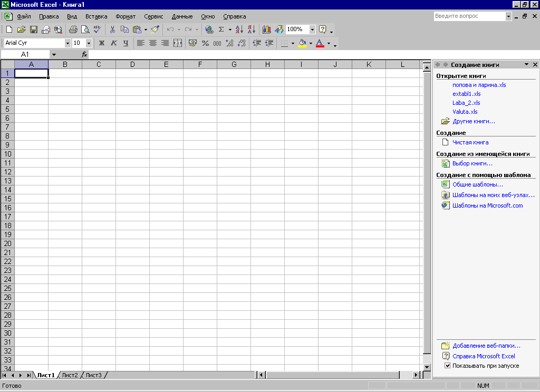
Task: Open the Файл menu
Action: 24,16
